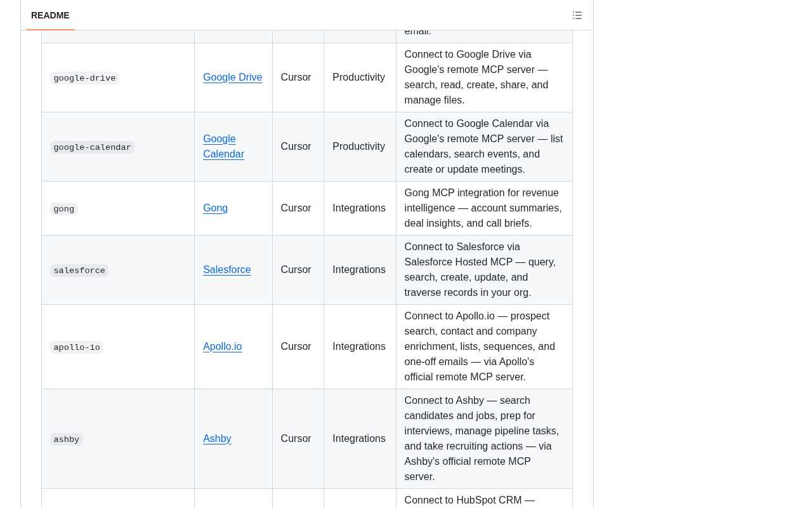Click Productivity in the google-drive row

click(x=358, y=77)
